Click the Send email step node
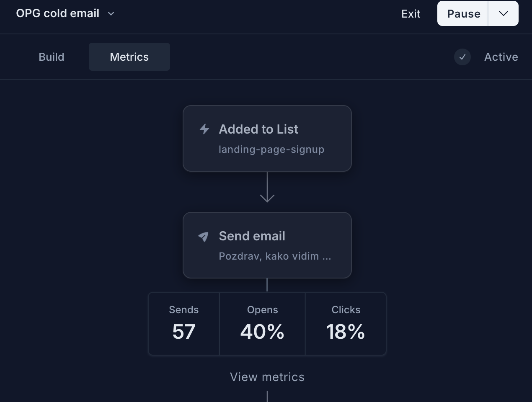 (267, 245)
